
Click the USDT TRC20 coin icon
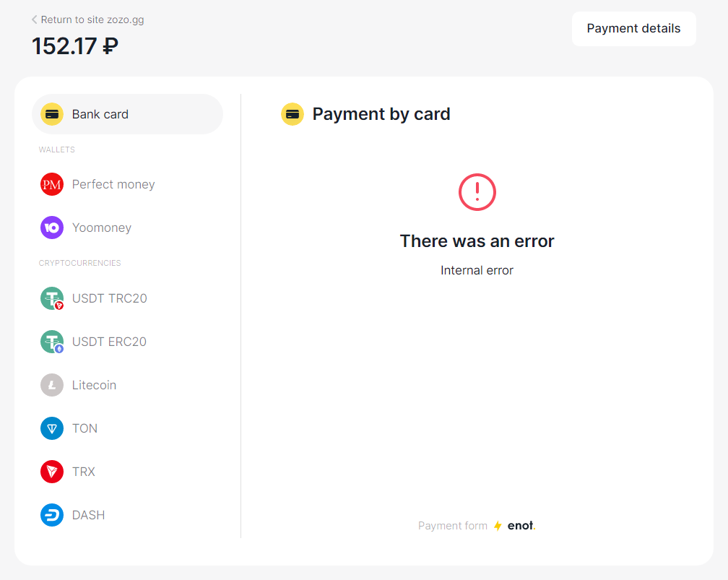click(52, 298)
